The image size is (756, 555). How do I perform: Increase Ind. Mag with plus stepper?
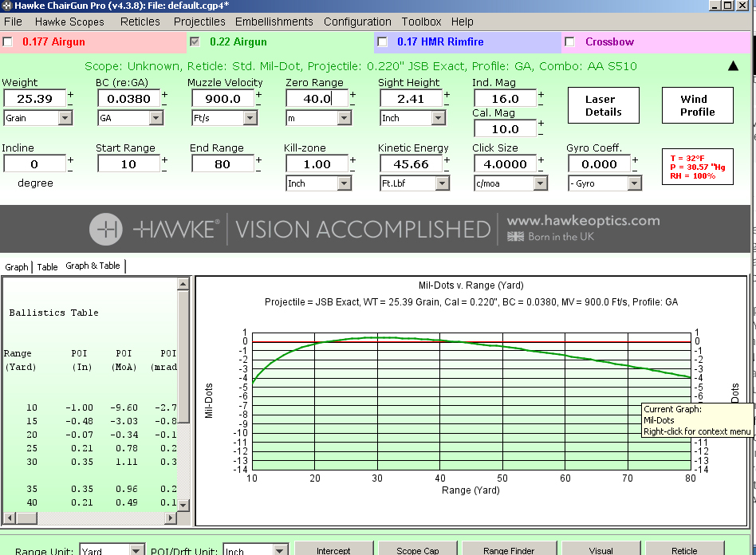(541, 95)
